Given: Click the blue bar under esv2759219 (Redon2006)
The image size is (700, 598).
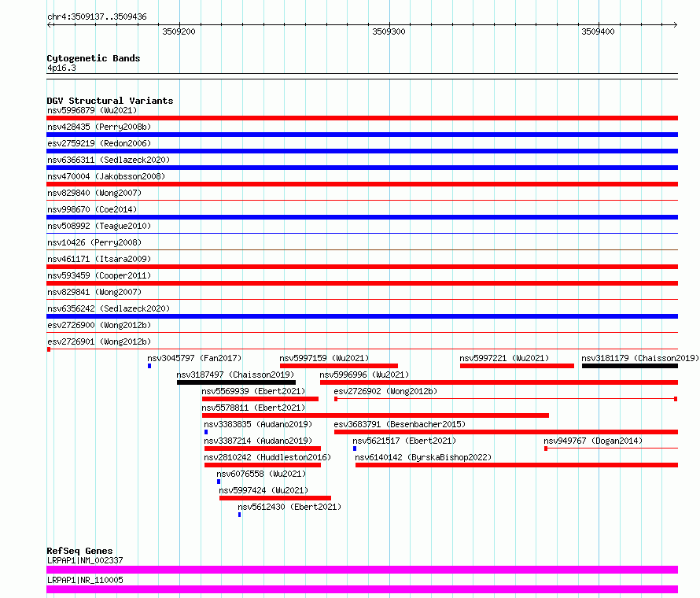Looking at the screenshot, I should (362, 151).
